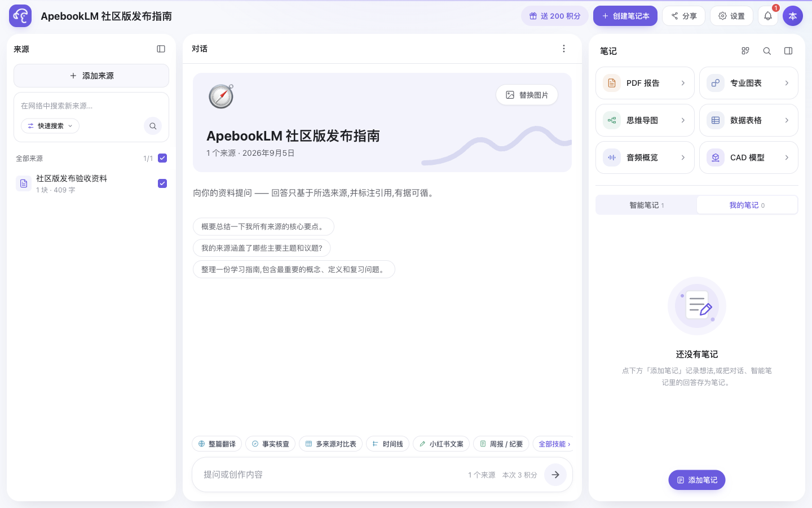The width and height of the screenshot is (812, 508).
Task: Click the 替换图片 button
Action: (x=527, y=95)
